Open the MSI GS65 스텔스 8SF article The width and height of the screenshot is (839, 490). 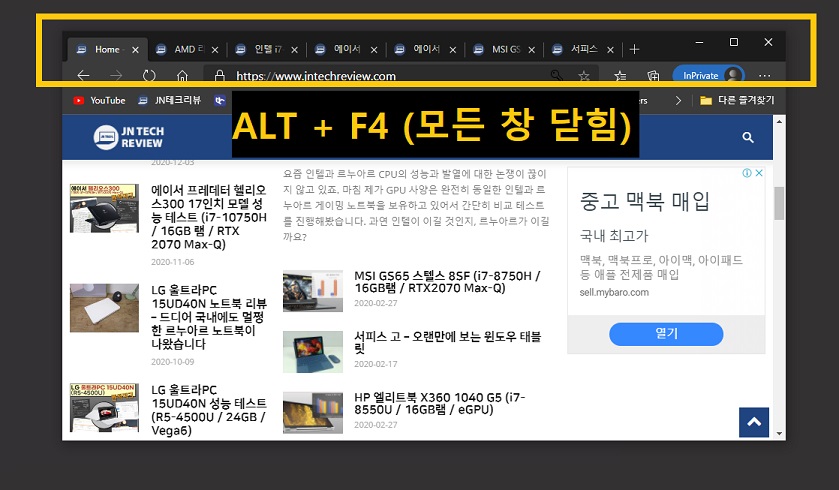[447, 282]
